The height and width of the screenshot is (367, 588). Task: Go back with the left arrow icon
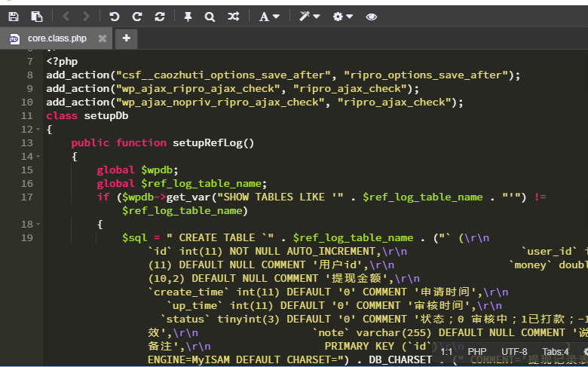pyautogui.click(x=66, y=17)
